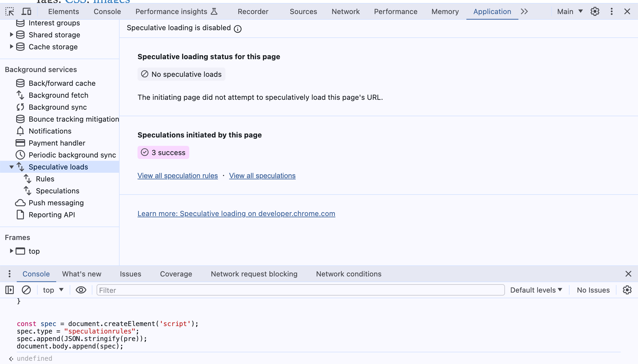Open the Main target dropdown
This screenshot has width=638, height=364.
pyautogui.click(x=570, y=12)
